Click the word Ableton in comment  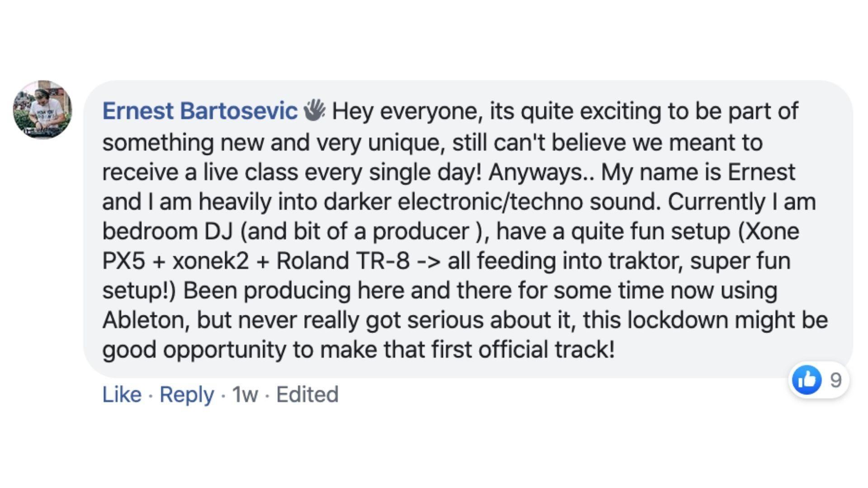[x=146, y=320]
